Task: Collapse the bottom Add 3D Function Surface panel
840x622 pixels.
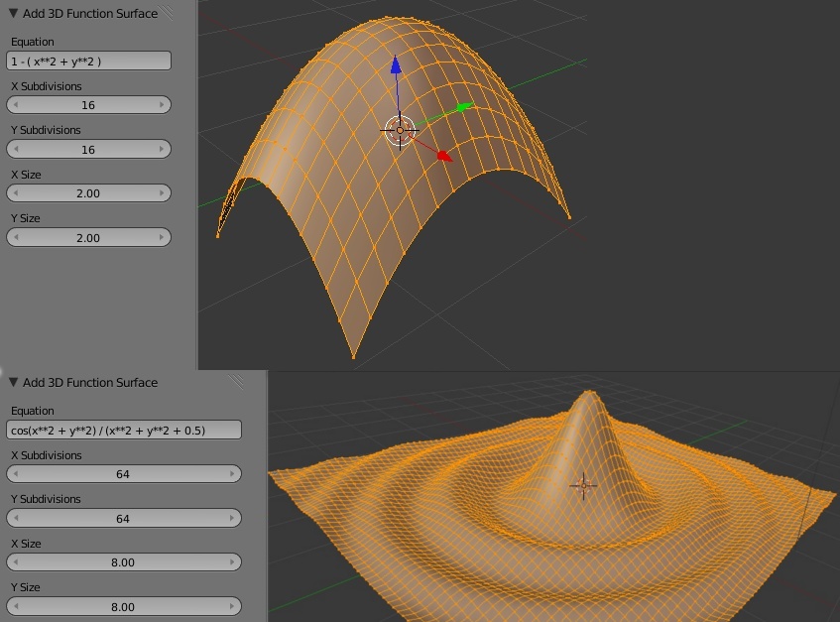Action: click(x=14, y=382)
